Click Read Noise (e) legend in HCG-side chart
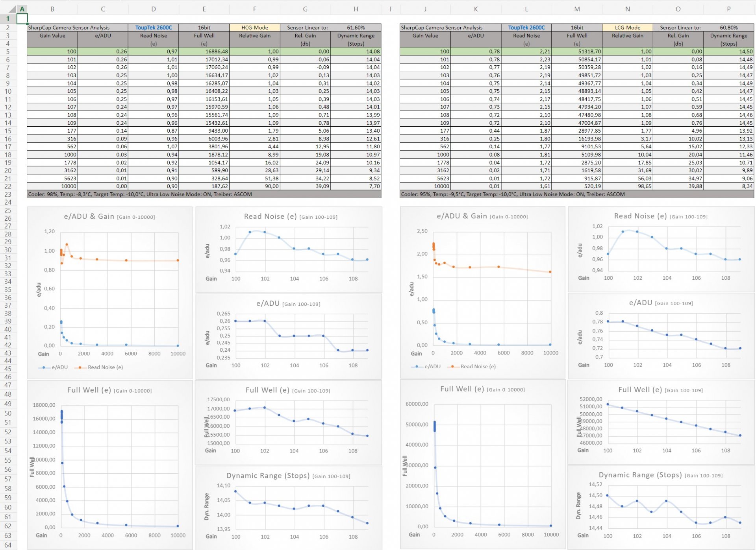 tap(99, 367)
